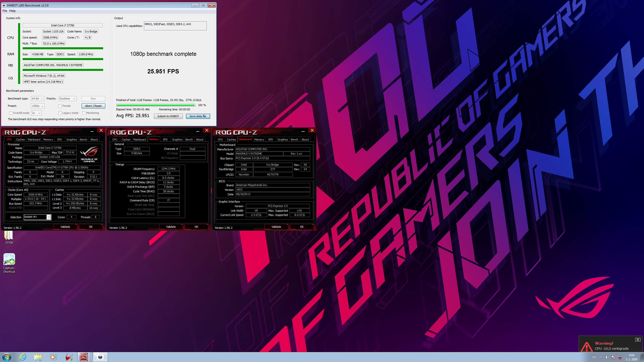The height and width of the screenshot is (362, 644).
Task: Click Save data file button
Action: click(198, 116)
